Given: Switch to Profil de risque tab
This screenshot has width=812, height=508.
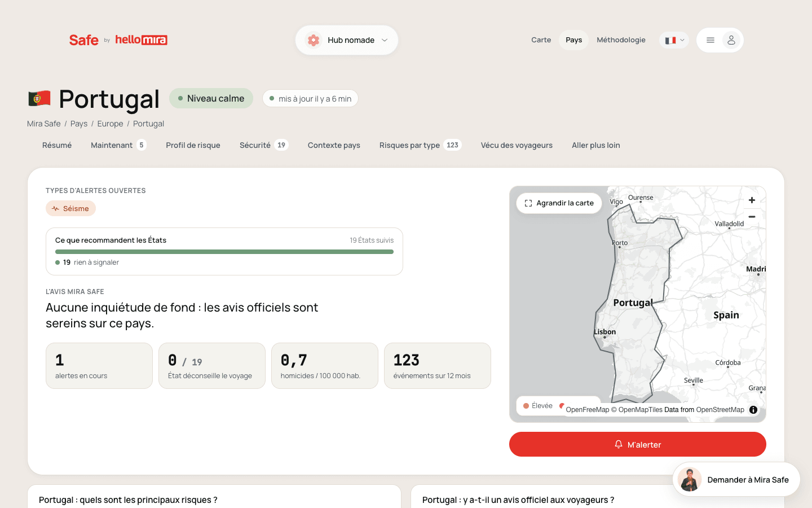Looking at the screenshot, I should pyautogui.click(x=193, y=145).
